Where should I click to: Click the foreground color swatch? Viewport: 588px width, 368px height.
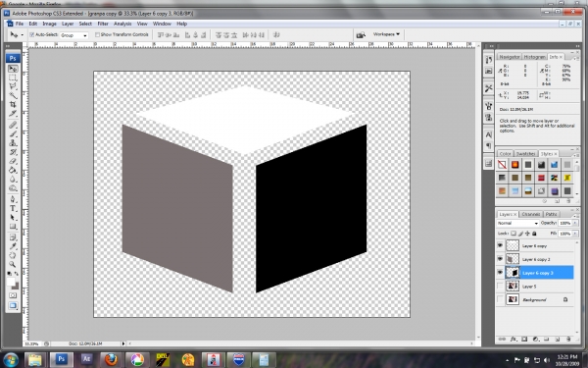[x=11, y=282]
